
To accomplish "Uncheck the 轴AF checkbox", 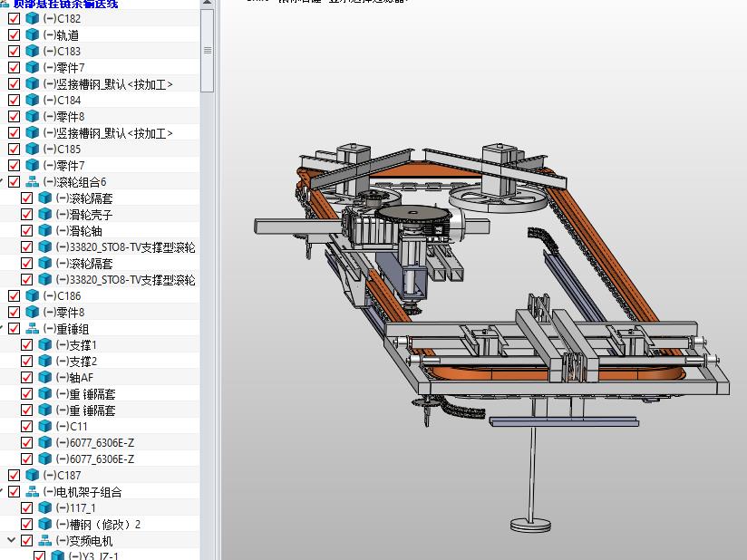I will coord(27,377).
